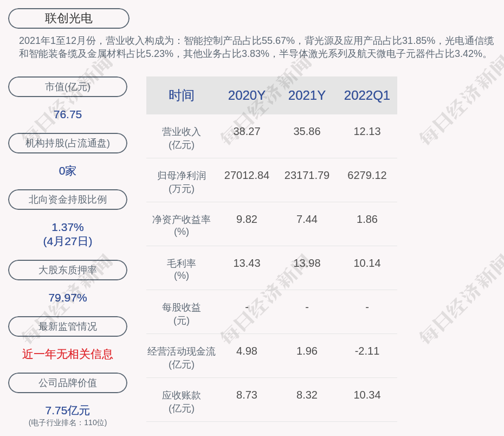Click cash flow value -2.11
The image size is (504, 436).
(x=367, y=351)
